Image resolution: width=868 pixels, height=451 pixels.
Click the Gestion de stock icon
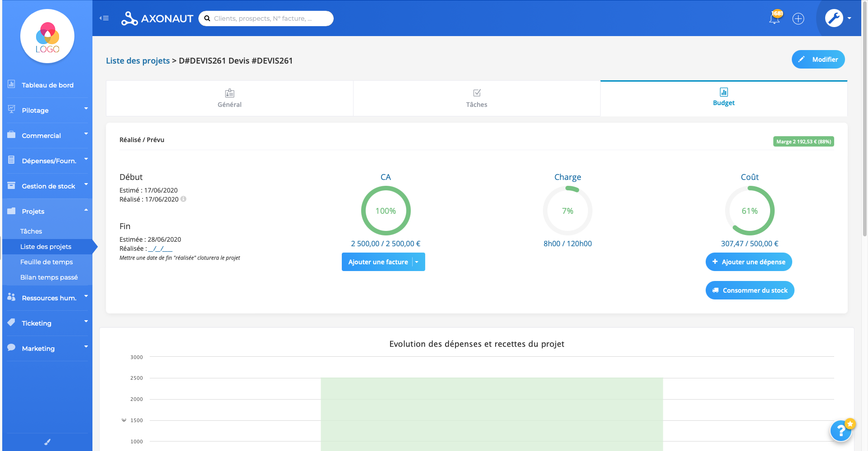pos(10,185)
